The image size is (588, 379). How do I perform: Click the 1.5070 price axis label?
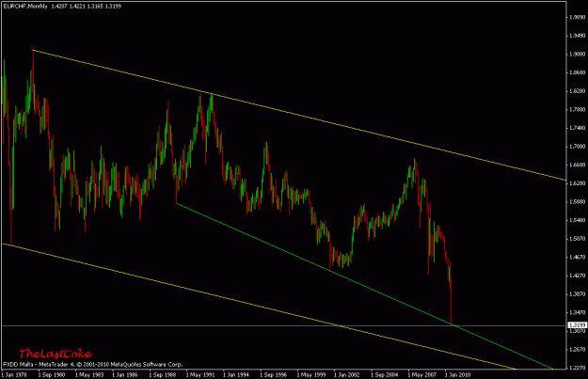578,239
